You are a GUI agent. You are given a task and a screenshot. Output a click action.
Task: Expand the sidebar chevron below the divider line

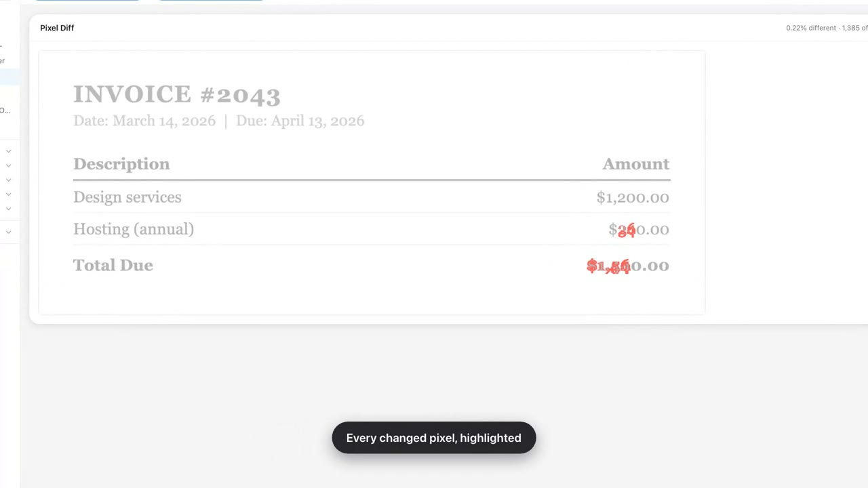click(8, 232)
